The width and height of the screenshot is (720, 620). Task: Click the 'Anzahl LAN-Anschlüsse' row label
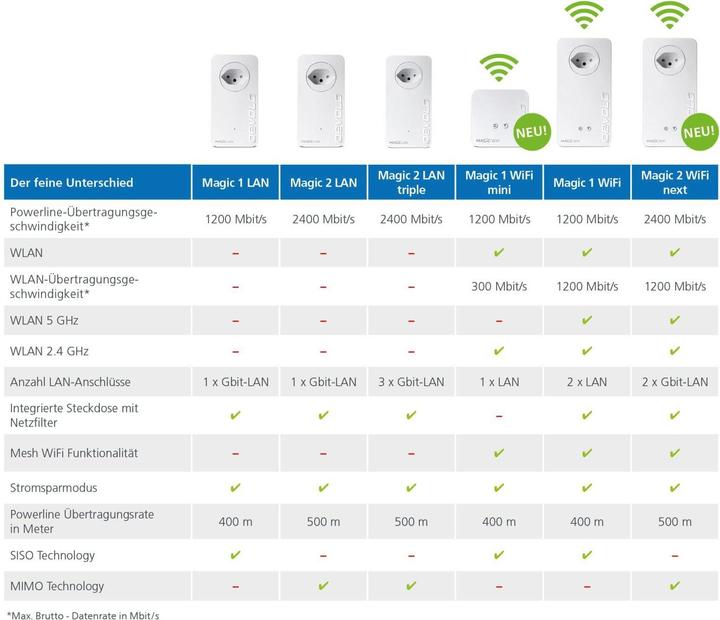tap(70, 382)
